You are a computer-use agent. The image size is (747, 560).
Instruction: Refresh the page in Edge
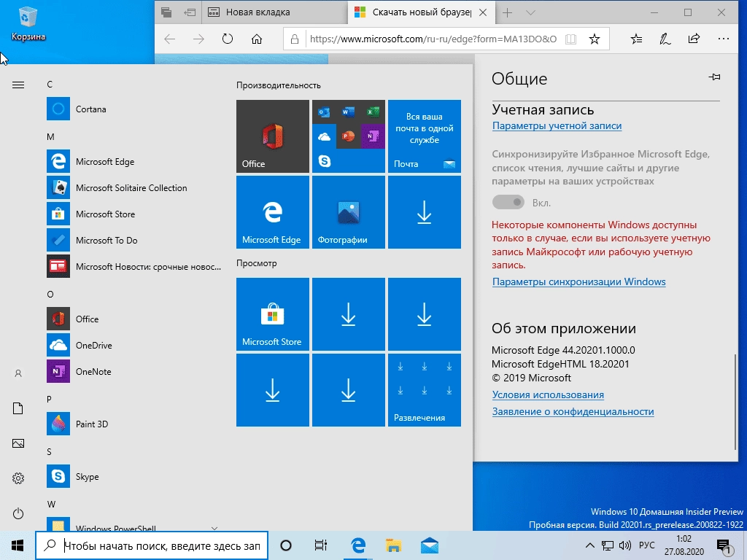coord(228,39)
